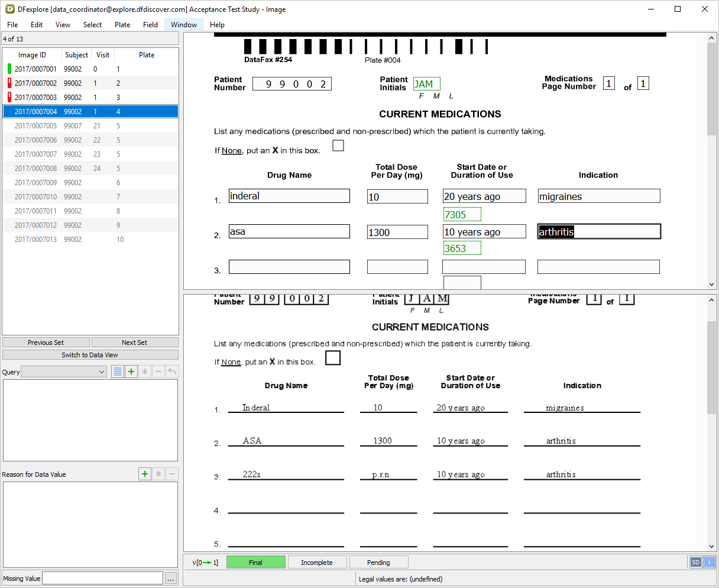Sort list by Image ID column header

[32, 55]
